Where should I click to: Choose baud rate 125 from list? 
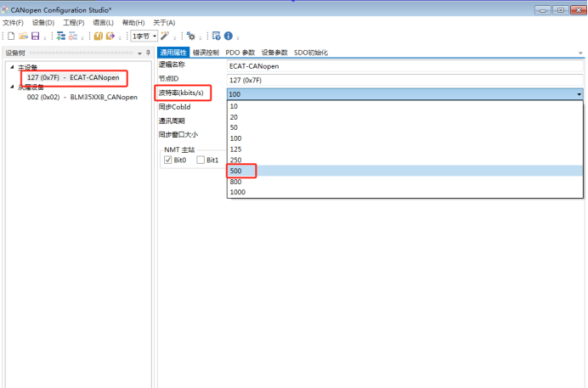point(405,149)
